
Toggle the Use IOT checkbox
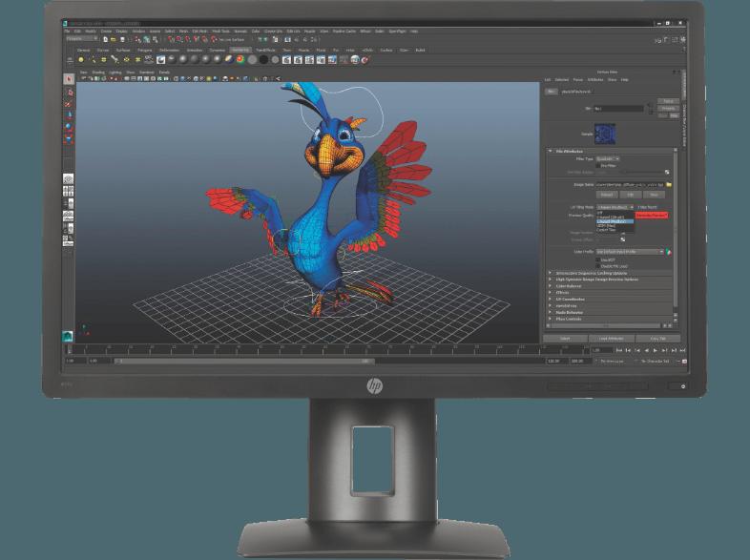(x=598, y=259)
